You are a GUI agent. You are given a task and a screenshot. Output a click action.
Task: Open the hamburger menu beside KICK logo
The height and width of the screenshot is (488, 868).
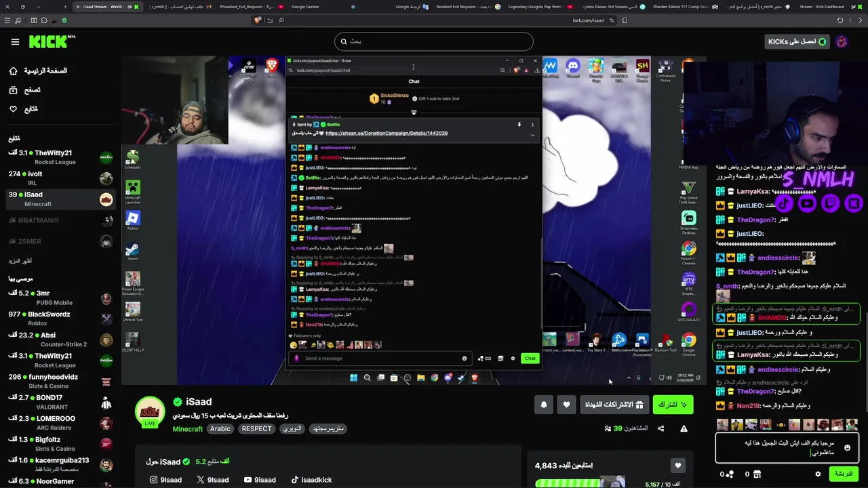[x=15, y=41]
